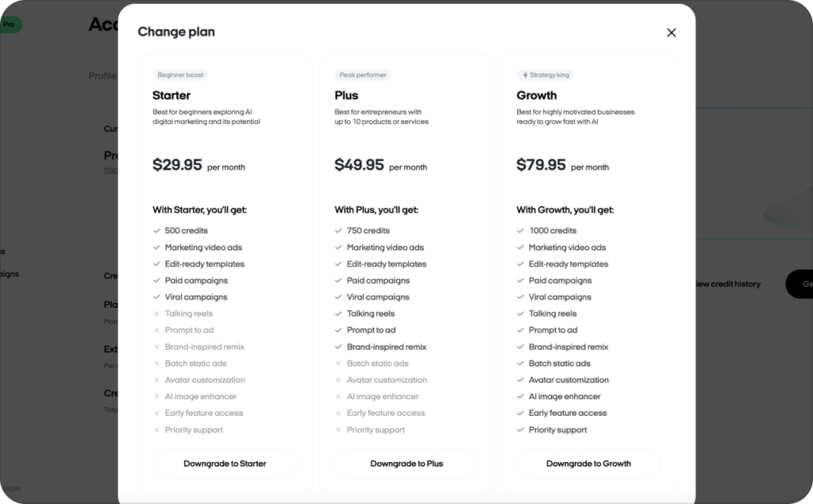The image size is (813, 504).
Task: Click the checkmark beside Priority support under Growth
Action: pyautogui.click(x=521, y=429)
